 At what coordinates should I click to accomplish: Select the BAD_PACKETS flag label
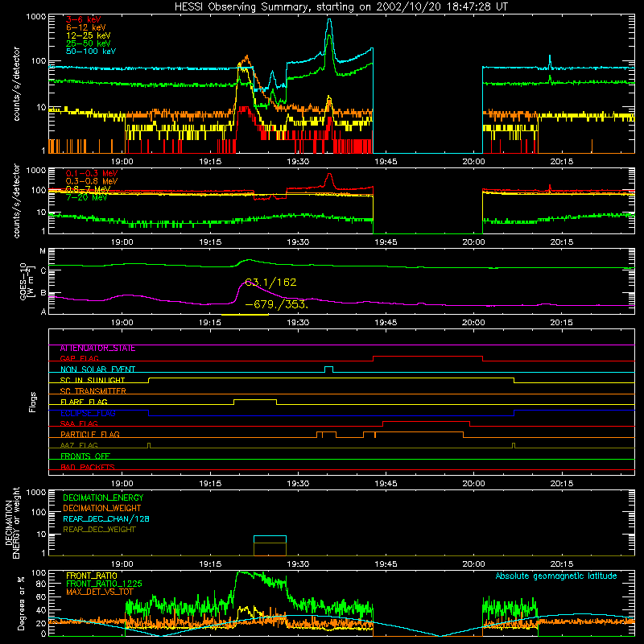pos(88,467)
